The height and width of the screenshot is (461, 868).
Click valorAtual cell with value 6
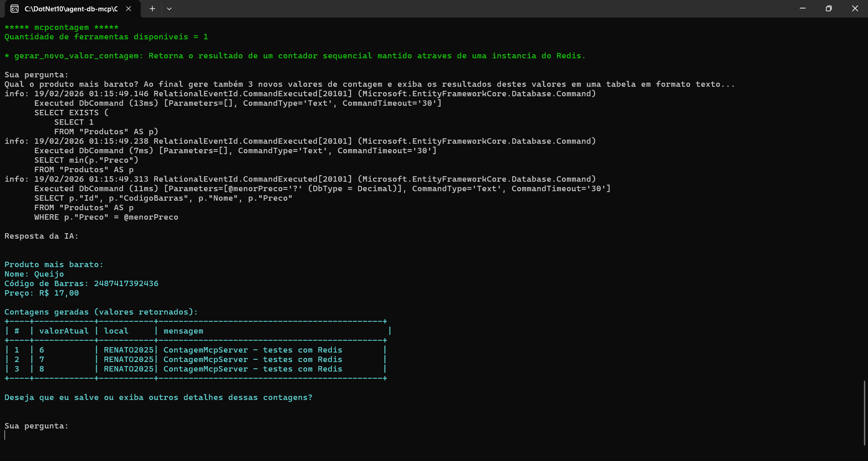[x=42, y=350]
